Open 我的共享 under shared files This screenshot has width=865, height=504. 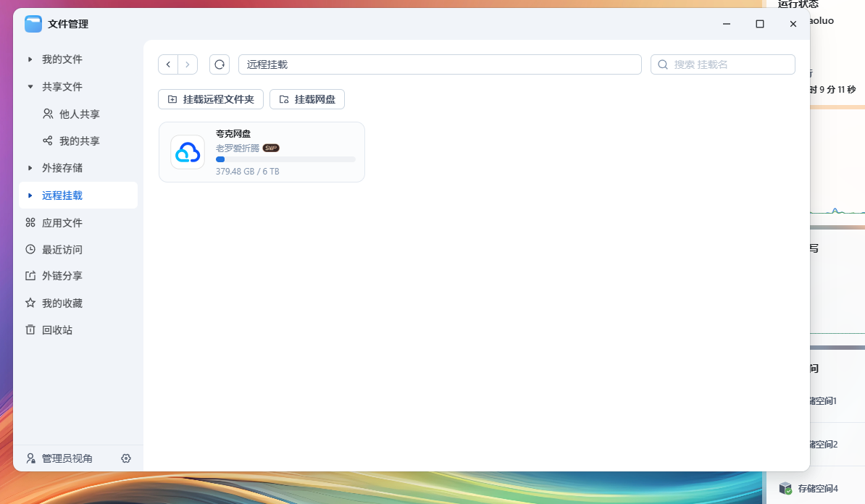[80, 141]
